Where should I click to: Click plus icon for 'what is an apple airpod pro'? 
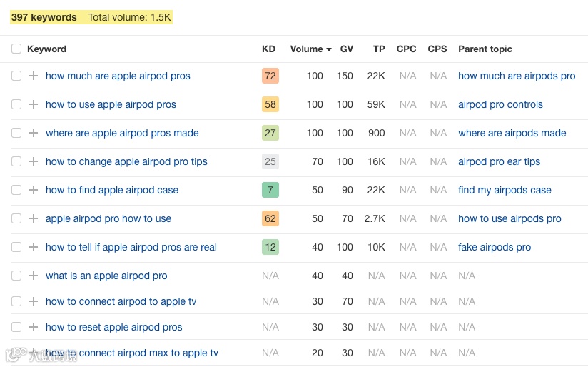pos(33,276)
